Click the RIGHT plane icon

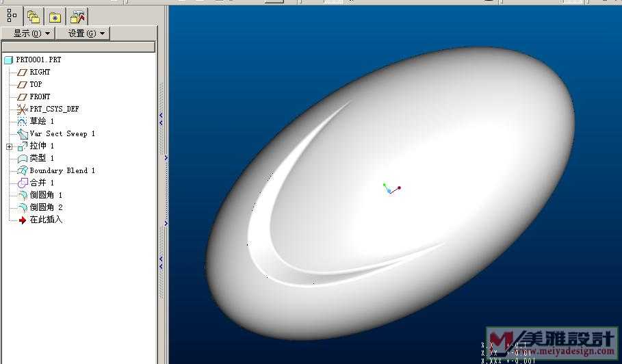[x=22, y=72]
